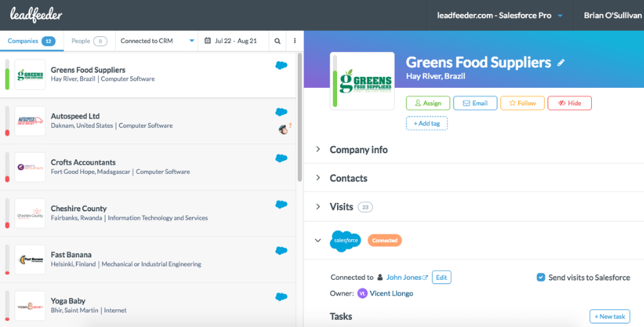Switch to the People tab
644x327 pixels.
89,40
